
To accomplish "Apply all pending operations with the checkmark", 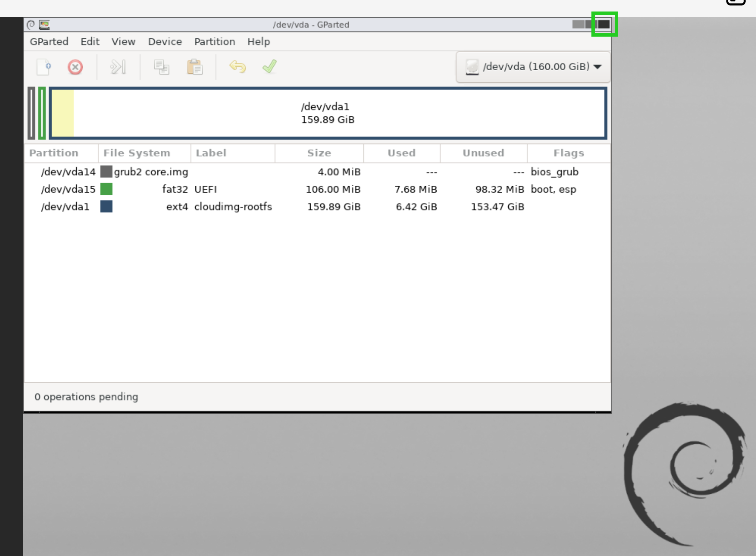I will pyautogui.click(x=269, y=67).
